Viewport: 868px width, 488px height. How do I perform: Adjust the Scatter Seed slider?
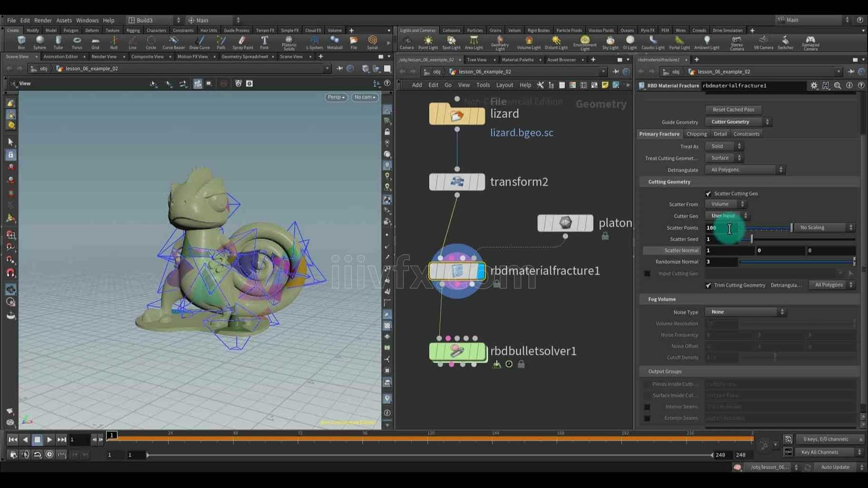[798, 239]
